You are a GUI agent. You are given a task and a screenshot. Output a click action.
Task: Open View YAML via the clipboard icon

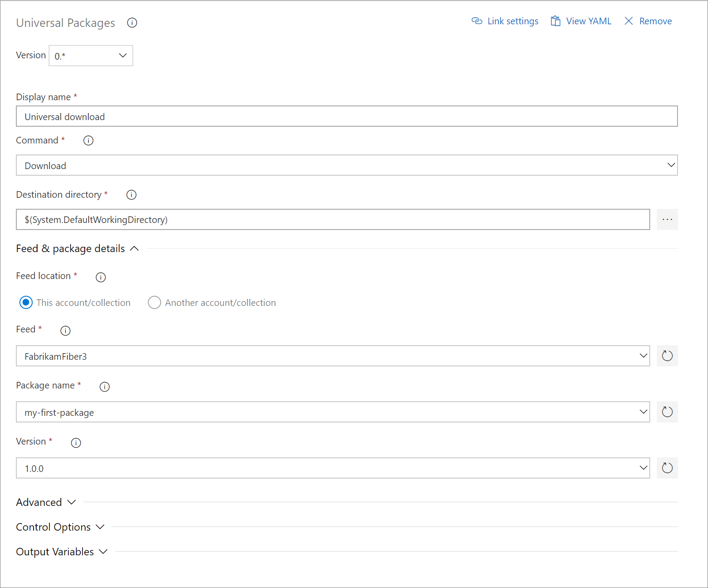coord(555,21)
